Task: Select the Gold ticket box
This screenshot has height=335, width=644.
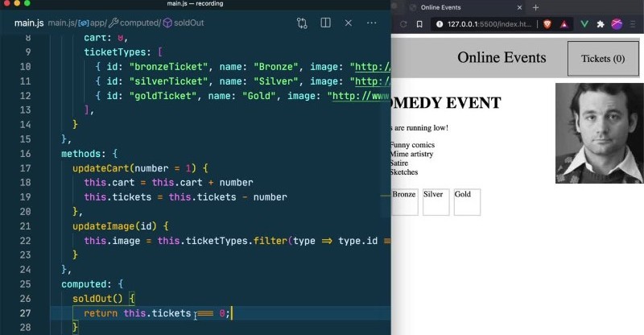Action: pos(467,202)
